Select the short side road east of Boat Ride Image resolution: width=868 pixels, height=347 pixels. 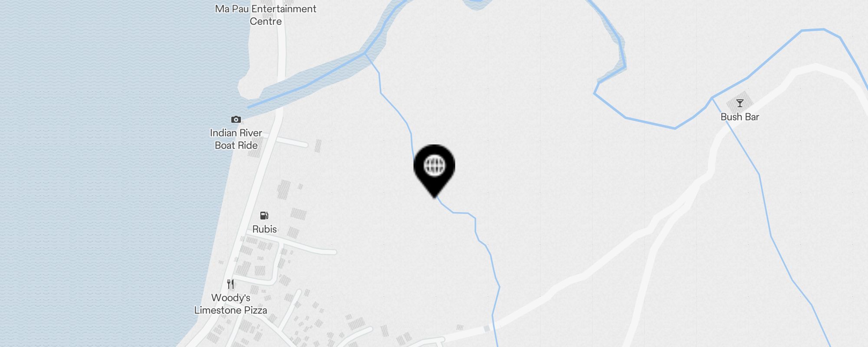pos(292,142)
